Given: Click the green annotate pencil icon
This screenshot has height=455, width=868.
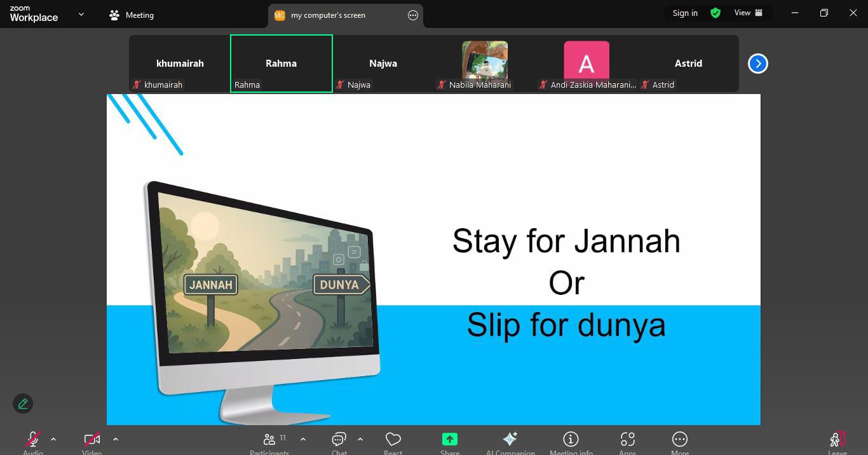Looking at the screenshot, I should click(23, 404).
